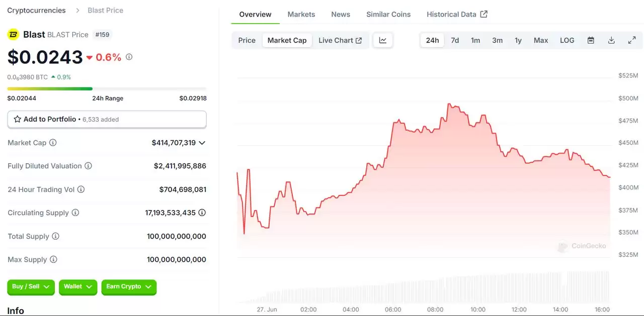Open the chart type line icon

click(383, 40)
